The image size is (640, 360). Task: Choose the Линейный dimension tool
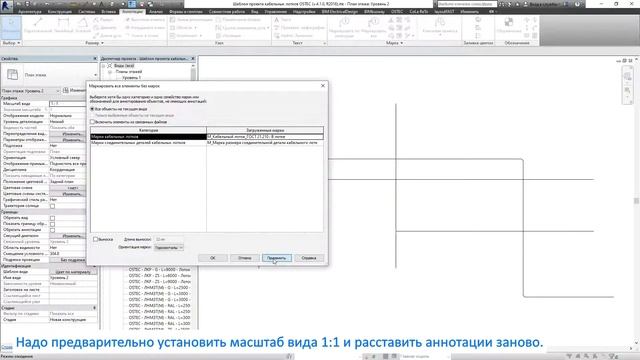(x=63, y=25)
